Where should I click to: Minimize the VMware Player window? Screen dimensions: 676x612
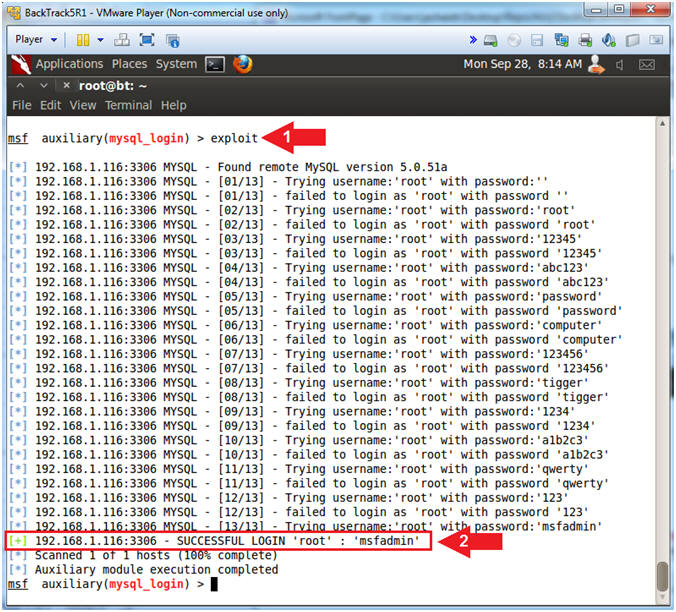click(x=595, y=9)
